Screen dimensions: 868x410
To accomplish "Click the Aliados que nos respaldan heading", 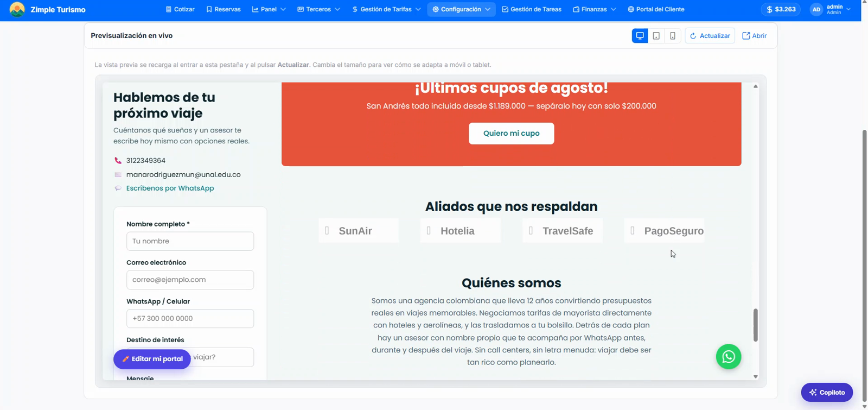I will [511, 206].
